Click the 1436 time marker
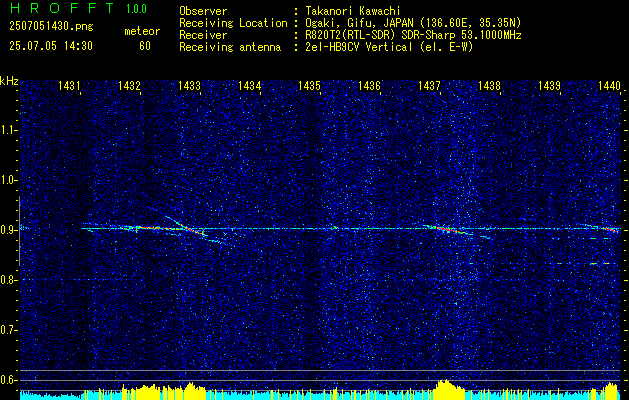 [x=369, y=85]
